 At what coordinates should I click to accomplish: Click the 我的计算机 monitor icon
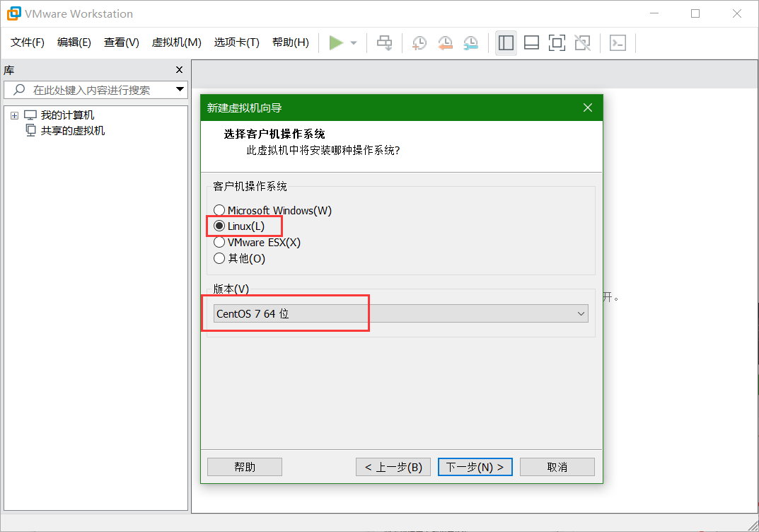pos(30,115)
